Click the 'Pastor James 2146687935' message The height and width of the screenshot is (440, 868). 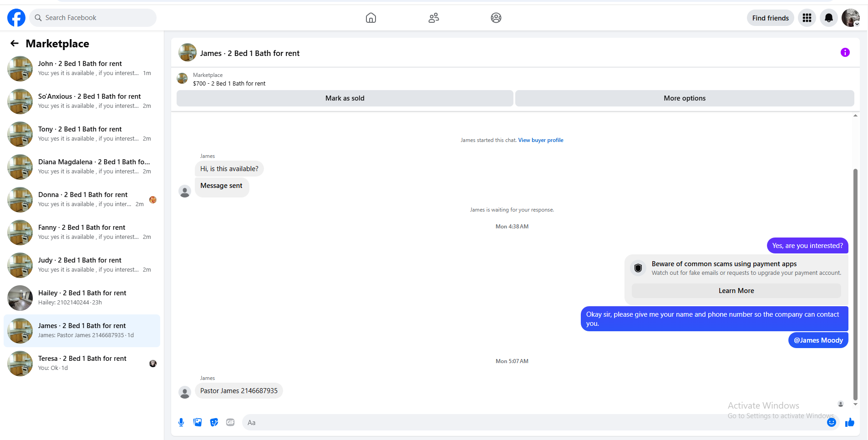(x=239, y=391)
